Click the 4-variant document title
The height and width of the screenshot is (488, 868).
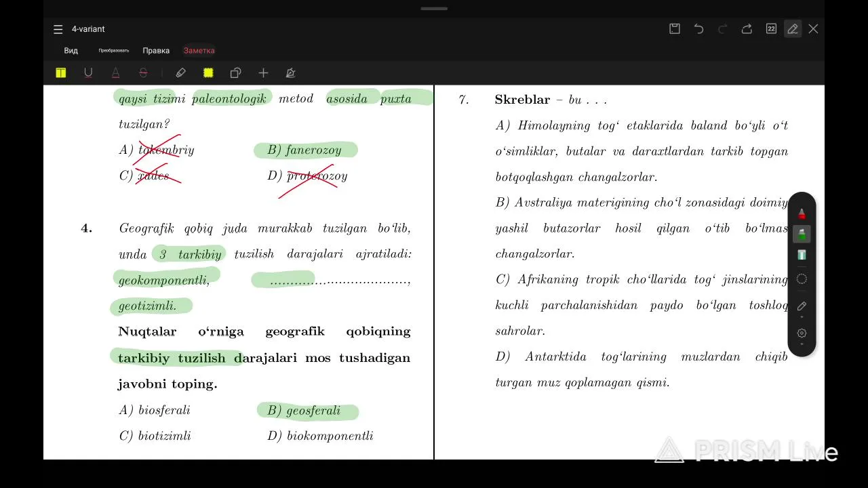[88, 29]
